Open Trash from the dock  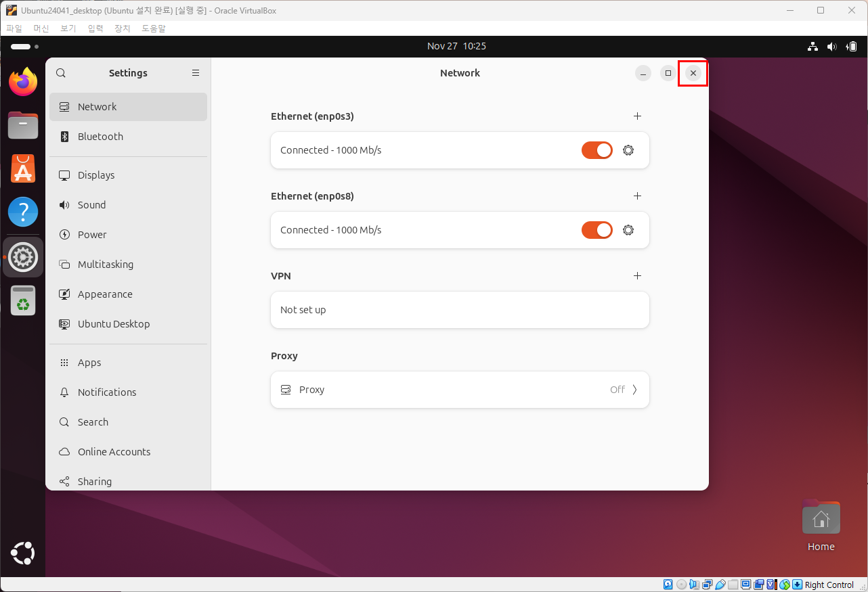click(x=23, y=300)
